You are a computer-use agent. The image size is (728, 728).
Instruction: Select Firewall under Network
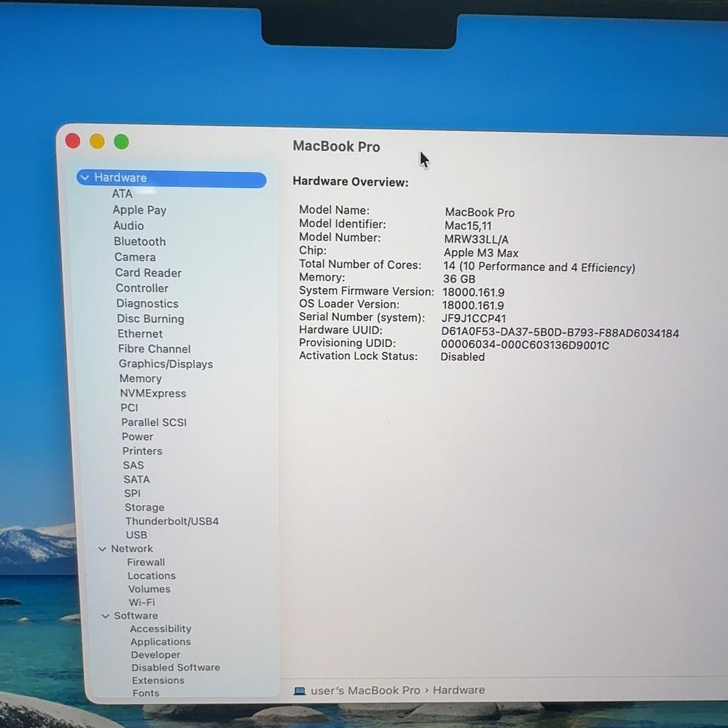click(x=146, y=562)
